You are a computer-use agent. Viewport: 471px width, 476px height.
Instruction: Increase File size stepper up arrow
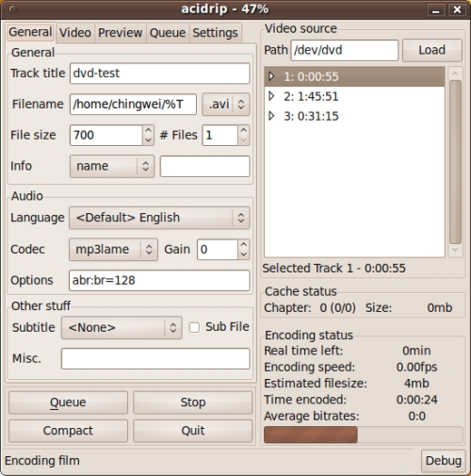pos(148,130)
